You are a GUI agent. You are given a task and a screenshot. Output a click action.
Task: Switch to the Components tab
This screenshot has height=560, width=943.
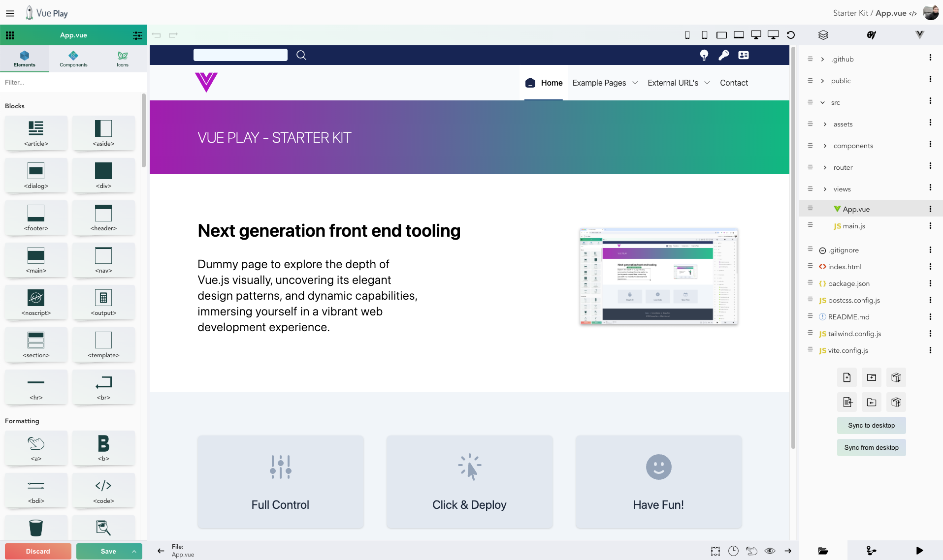pos(73,59)
